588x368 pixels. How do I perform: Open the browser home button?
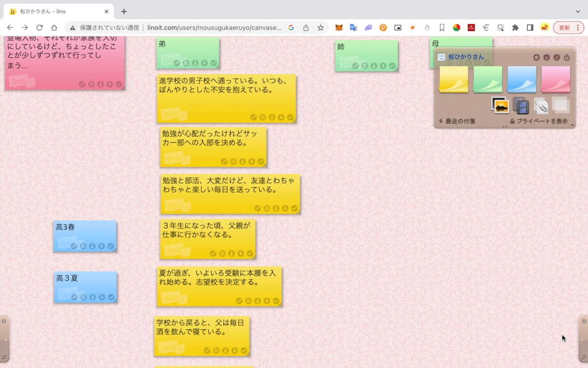click(x=54, y=27)
